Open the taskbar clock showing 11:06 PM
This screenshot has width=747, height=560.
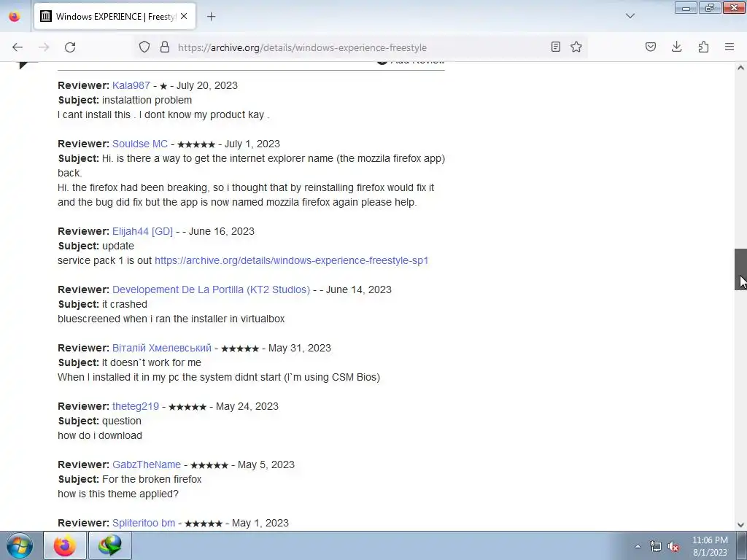point(710,546)
